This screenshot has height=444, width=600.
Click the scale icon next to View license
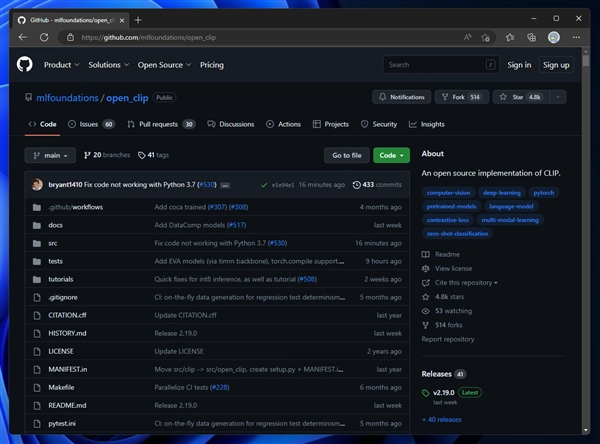point(426,268)
